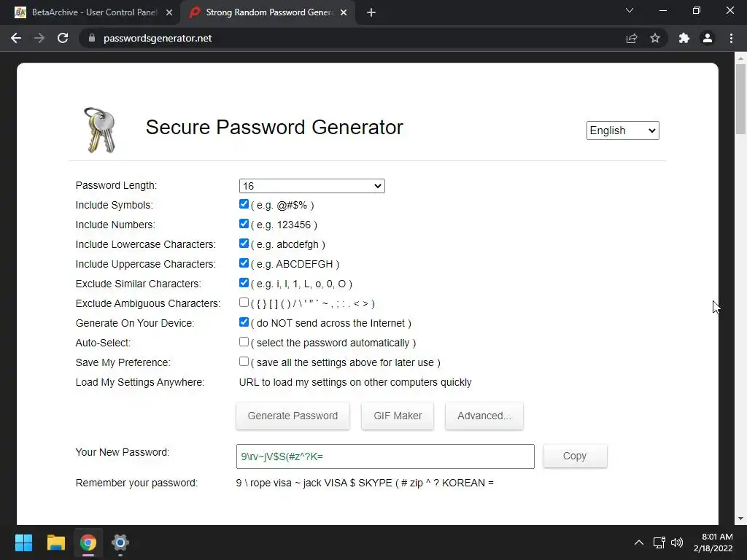Screen dimensions: 747x560
Task: Click the keys logo image
Action: [x=100, y=130]
